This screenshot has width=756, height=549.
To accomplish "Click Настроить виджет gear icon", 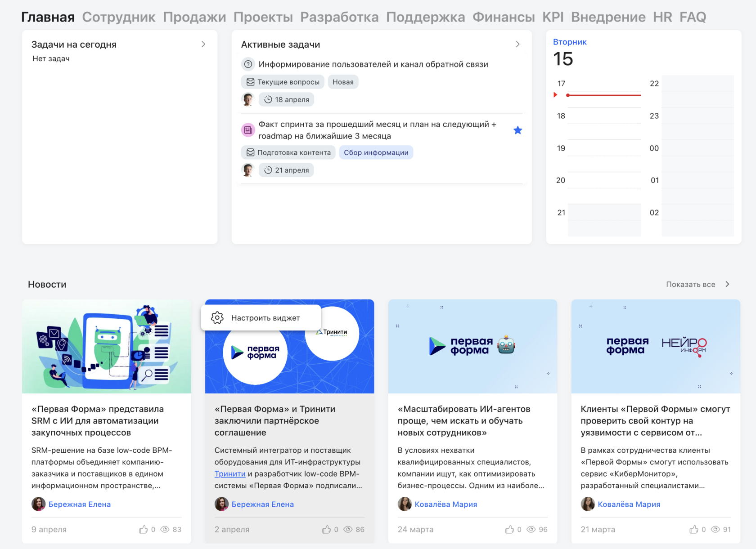I will click(x=217, y=318).
